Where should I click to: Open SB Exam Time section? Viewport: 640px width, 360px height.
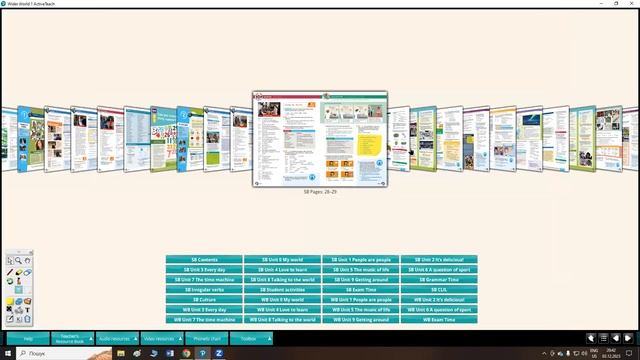[361, 289]
